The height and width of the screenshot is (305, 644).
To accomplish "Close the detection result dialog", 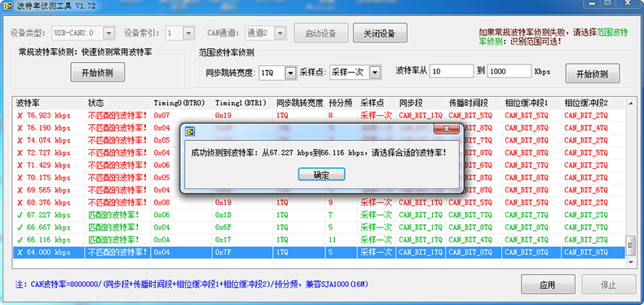I will 446,130.
